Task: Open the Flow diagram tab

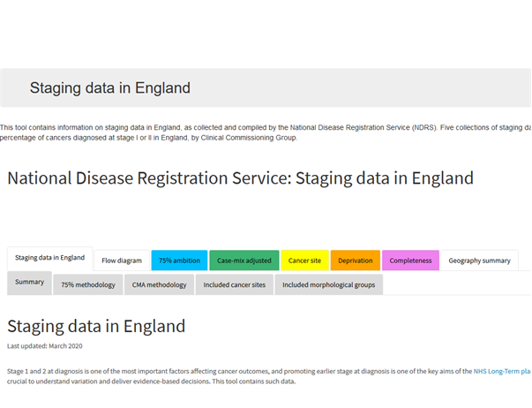Action: point(122,261)
